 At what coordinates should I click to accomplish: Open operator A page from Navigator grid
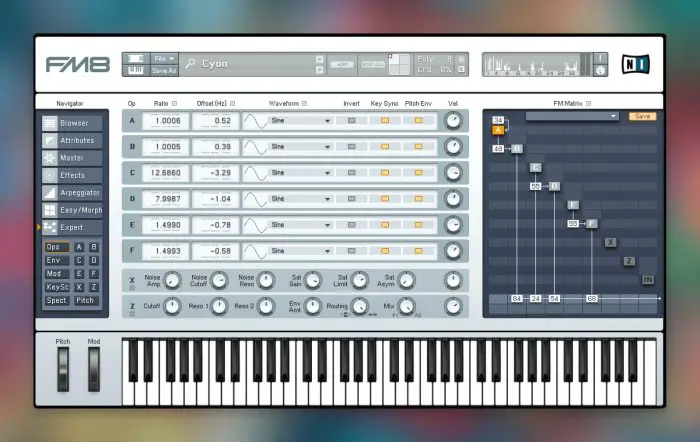tap(79, 247)
